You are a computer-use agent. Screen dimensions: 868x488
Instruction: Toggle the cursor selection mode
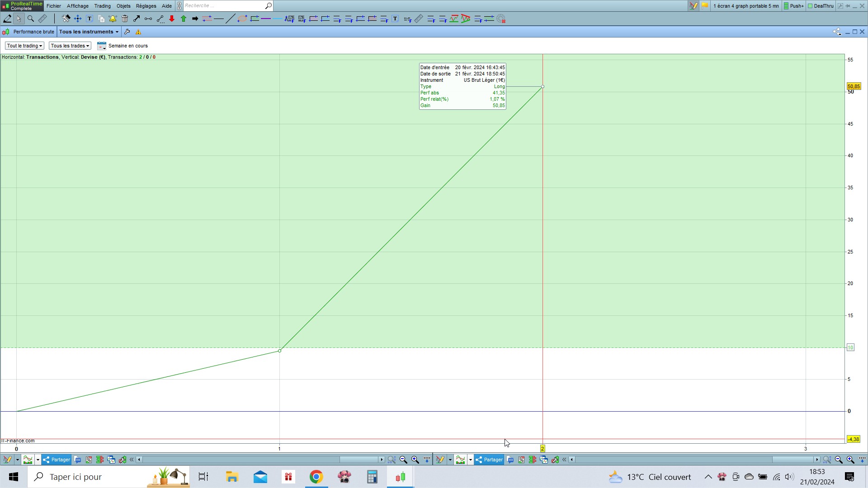[x=19, y=19]
